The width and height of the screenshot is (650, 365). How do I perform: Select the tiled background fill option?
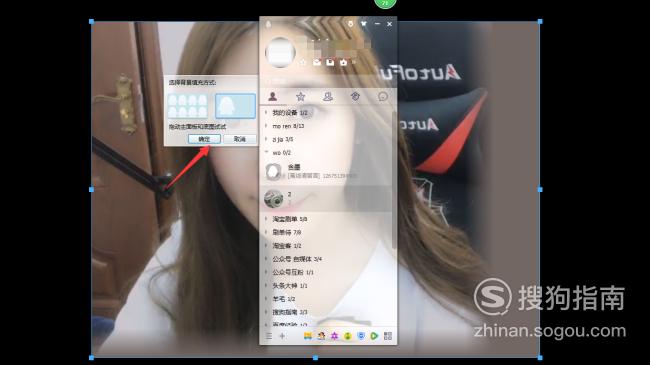(x=187, y=106)
